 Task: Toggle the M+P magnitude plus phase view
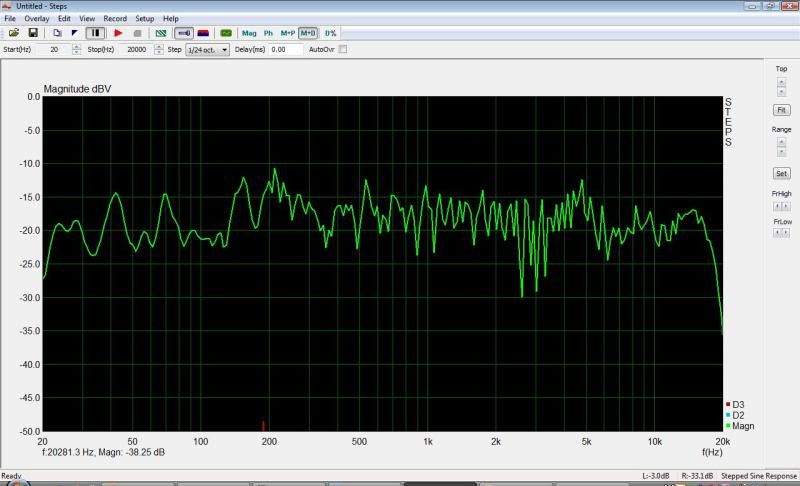click(288, 33)
